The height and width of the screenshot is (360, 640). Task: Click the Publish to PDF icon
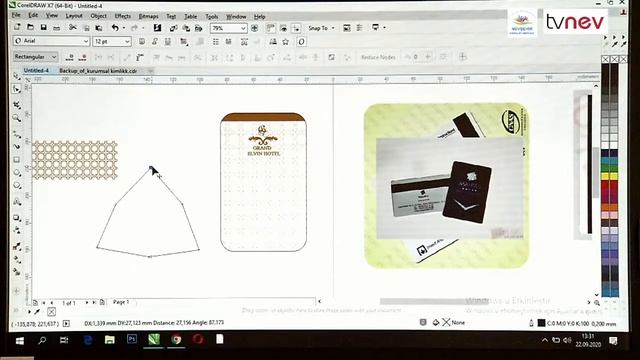[199, 28]
